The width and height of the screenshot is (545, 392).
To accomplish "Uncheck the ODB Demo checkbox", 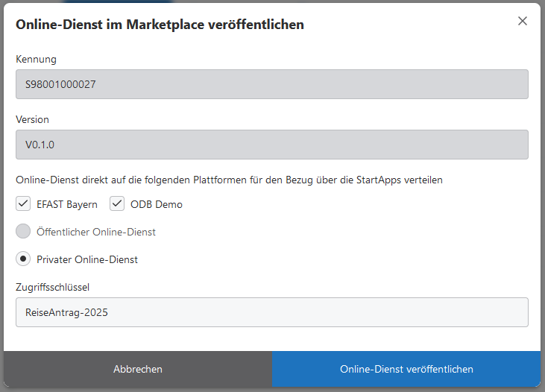I will pyautogui.click(x=118, y=204).
